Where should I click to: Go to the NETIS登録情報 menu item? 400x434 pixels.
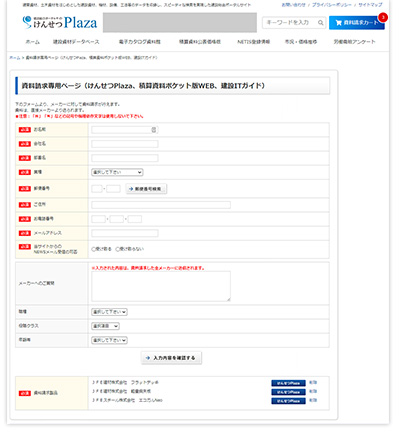click(253, 42)
